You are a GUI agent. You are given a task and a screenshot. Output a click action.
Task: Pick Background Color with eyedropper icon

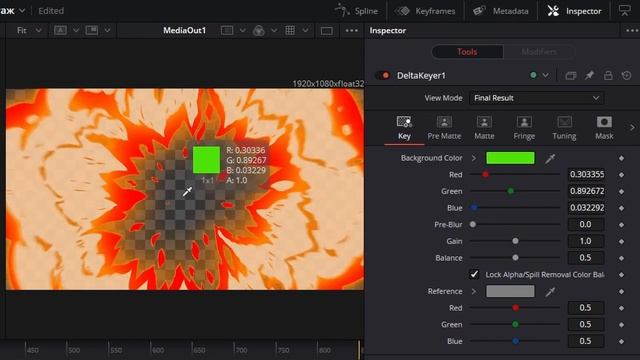point(550,158)
